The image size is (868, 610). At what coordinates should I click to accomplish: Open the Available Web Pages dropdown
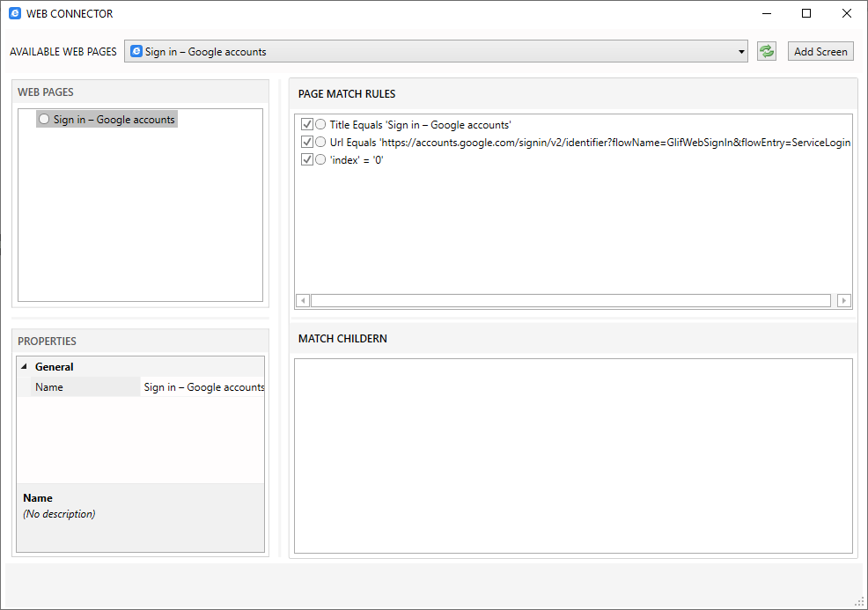[x=739, y=51]
